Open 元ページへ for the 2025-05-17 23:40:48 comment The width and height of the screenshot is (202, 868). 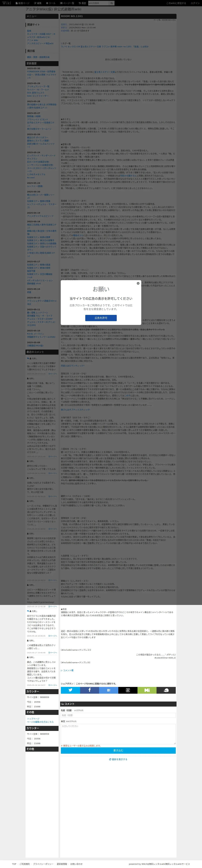52,653
